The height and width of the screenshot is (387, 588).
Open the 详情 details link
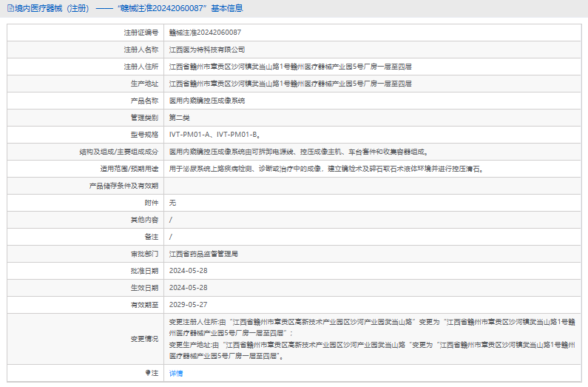pos(176,373)
